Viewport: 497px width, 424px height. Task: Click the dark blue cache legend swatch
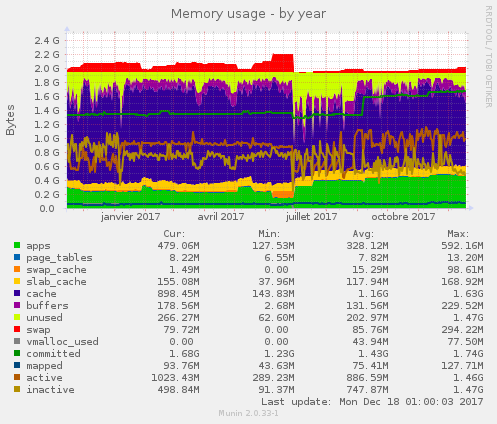point(17,293)
